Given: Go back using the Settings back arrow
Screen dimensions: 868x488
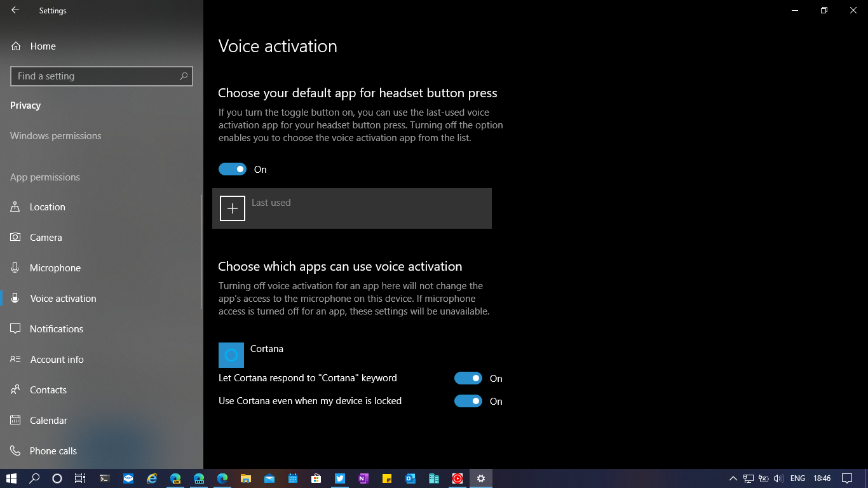Looking at the screenshot, I should (x=15, y=10).
